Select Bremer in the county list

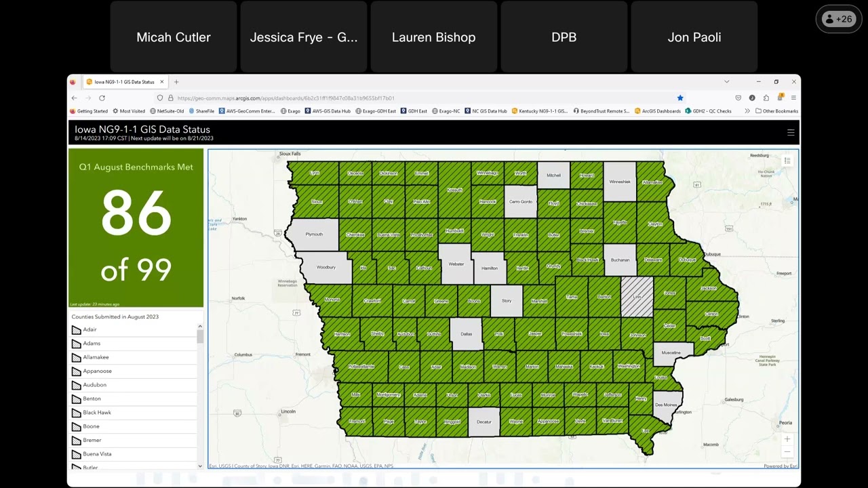[x=134, y=441]
